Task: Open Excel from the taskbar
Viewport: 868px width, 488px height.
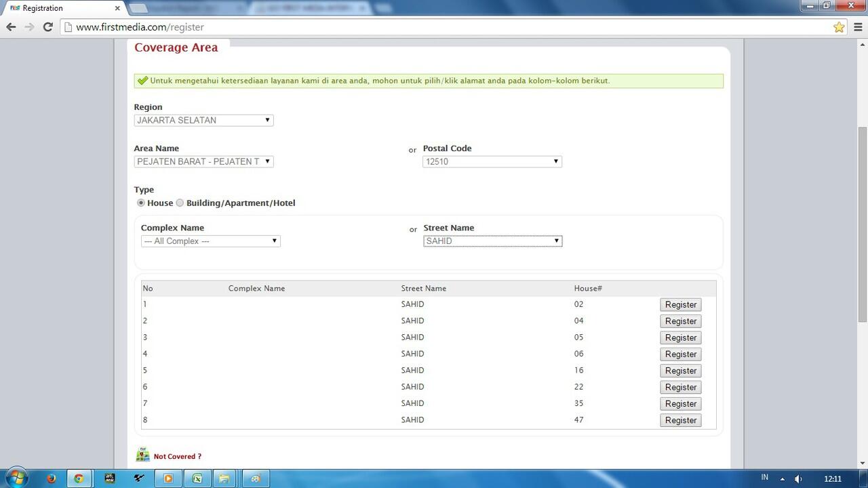Action: click(x=197, y=479)
